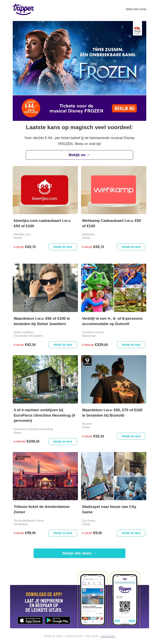Open the EuroParcs Utrechtse Heuvelrug cabin photo

45,379
